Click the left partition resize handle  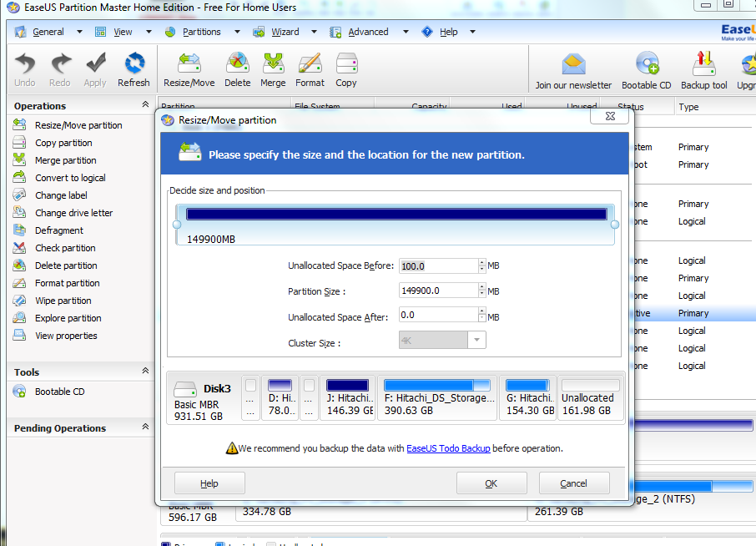click(177, 225)
